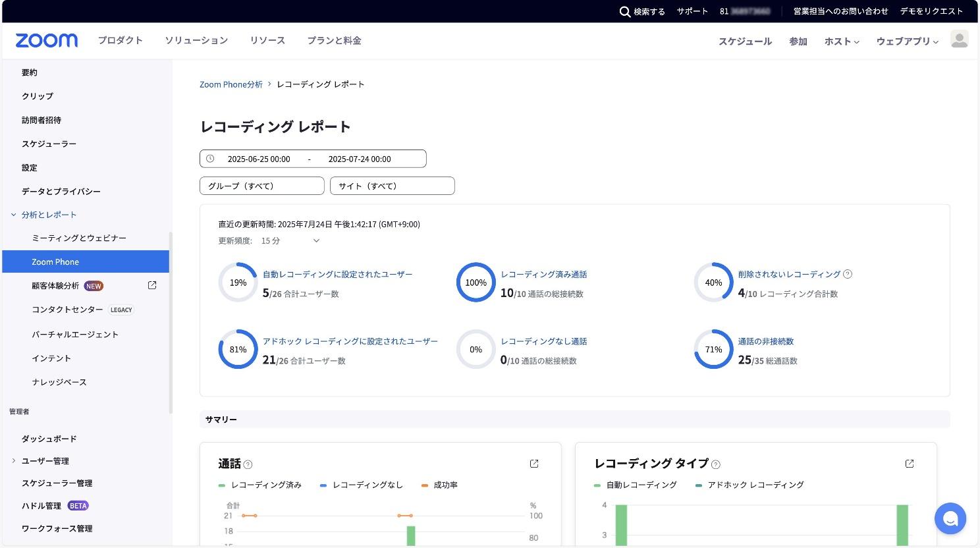This screenshot has height=548, width=980.
Task: Open 通話の非接続数 link
Action: pyautogui.click(x=766, y=341)
